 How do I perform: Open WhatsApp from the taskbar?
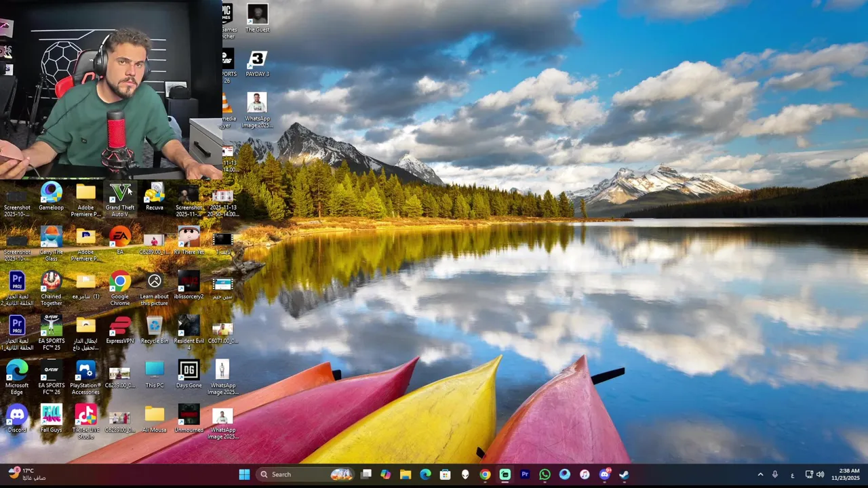coord(545,474)
